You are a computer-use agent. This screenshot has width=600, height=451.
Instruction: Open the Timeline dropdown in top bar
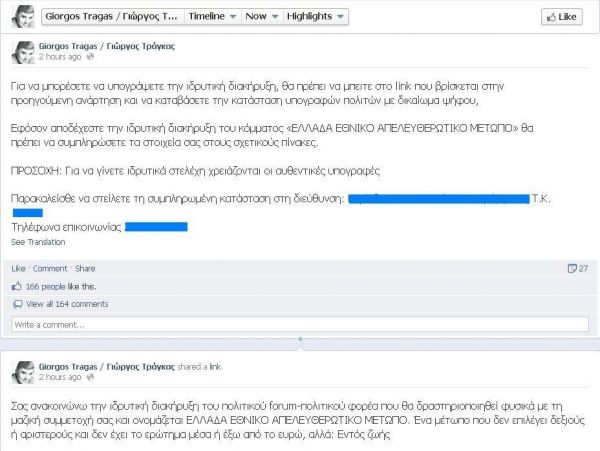[x=213, y=16]
